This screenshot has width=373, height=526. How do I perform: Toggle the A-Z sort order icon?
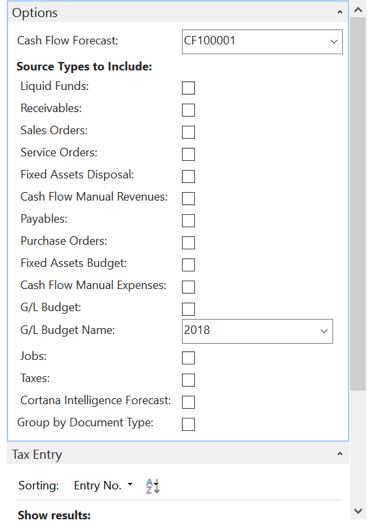(x=153, y=486)
